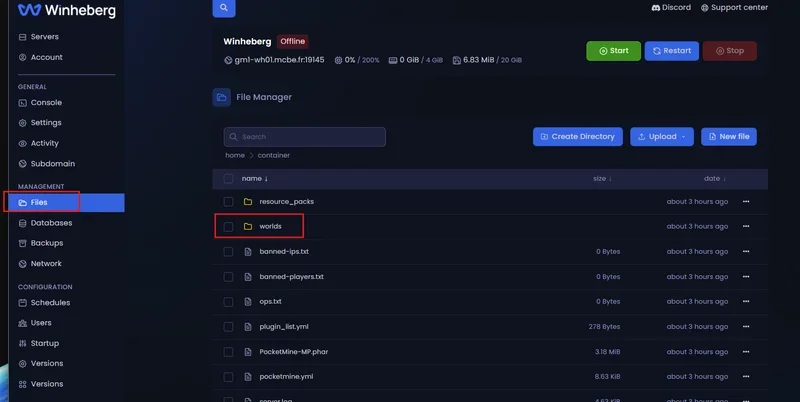The image size is (800, 402).
Task: Open the Databases section
Action: pyautogui.click(x=45, y=223)
